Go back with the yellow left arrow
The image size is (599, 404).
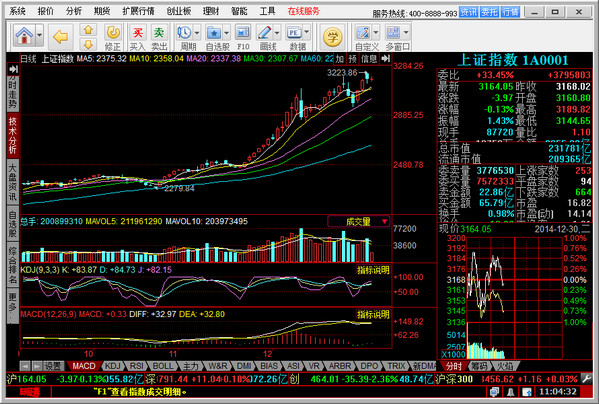tap(61, 37)
